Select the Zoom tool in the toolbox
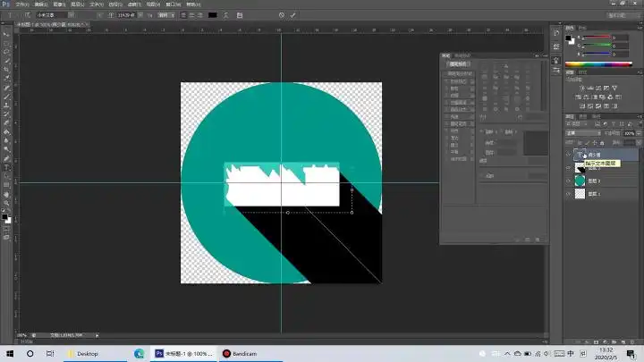644x362 pixels. click(7, 203)
